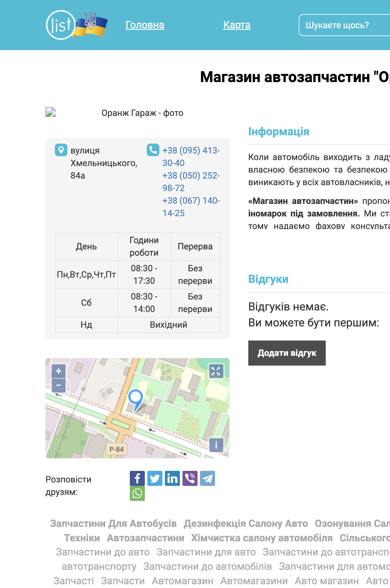Zoom out on the map
390x588 pixels.
(59, 385)
